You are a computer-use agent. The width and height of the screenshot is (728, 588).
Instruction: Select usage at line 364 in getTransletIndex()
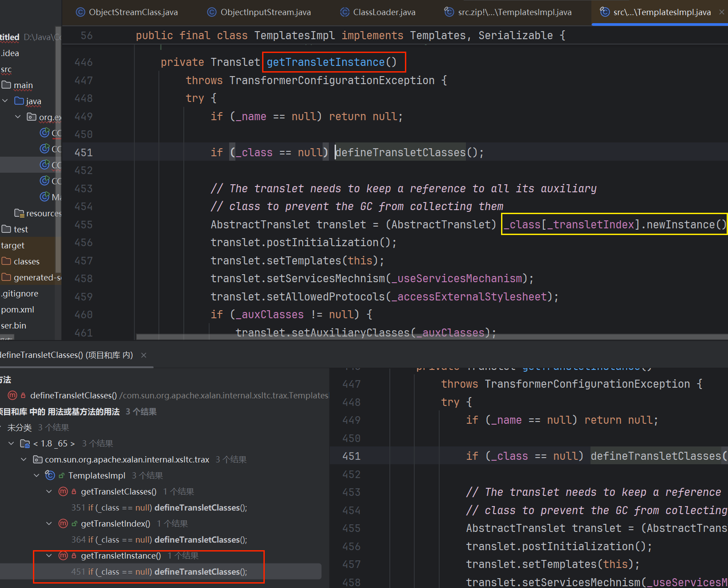pos(159,539)
